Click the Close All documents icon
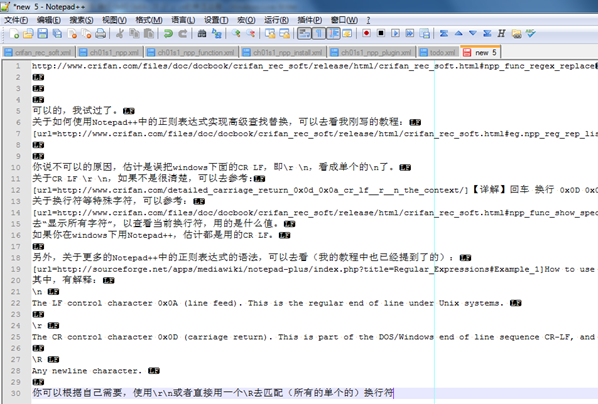Viewport: 598px width, 404px height. [86, 34]
